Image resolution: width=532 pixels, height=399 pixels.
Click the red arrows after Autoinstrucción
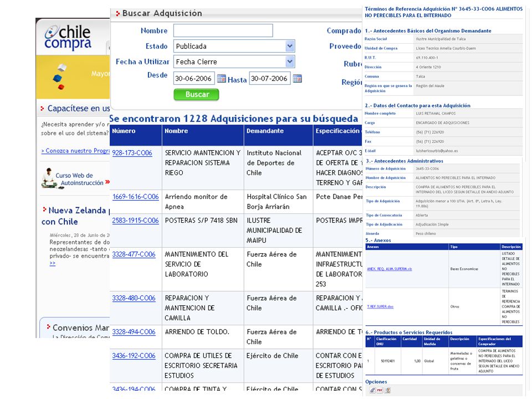pyautogui.click(x=107, y=182)
